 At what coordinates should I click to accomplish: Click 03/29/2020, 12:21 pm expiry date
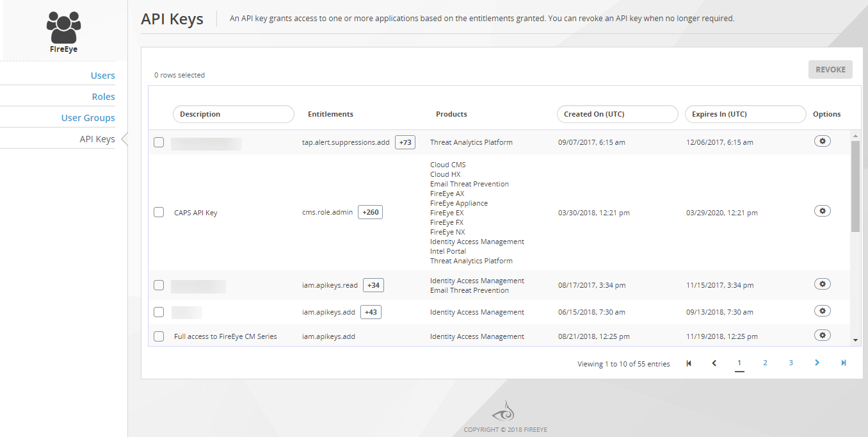pyautogui.click(x=722, y=213)
